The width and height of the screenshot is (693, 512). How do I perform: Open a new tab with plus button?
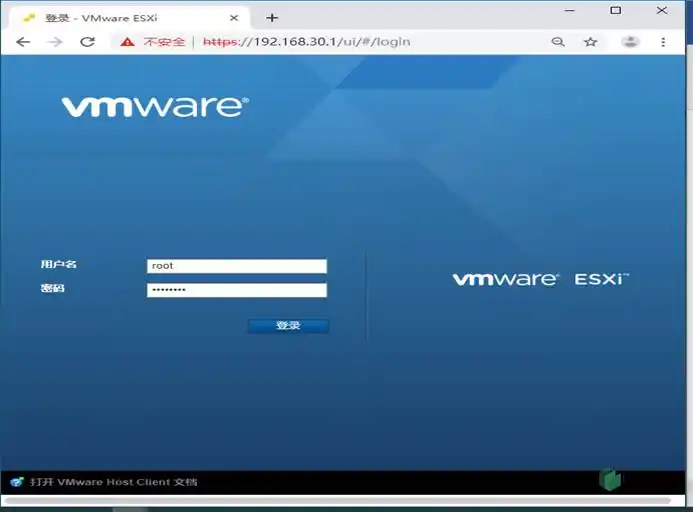tap(272, 18)
